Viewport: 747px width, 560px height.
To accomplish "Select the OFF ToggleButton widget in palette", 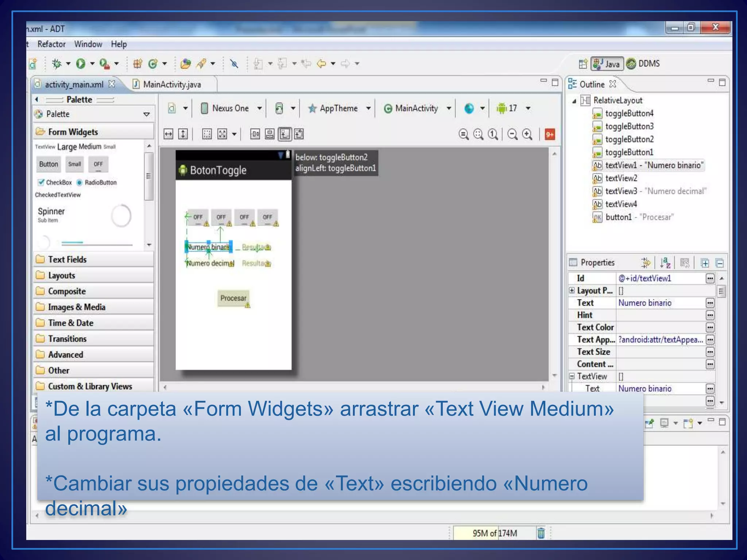I will click(x=98, y=164).
